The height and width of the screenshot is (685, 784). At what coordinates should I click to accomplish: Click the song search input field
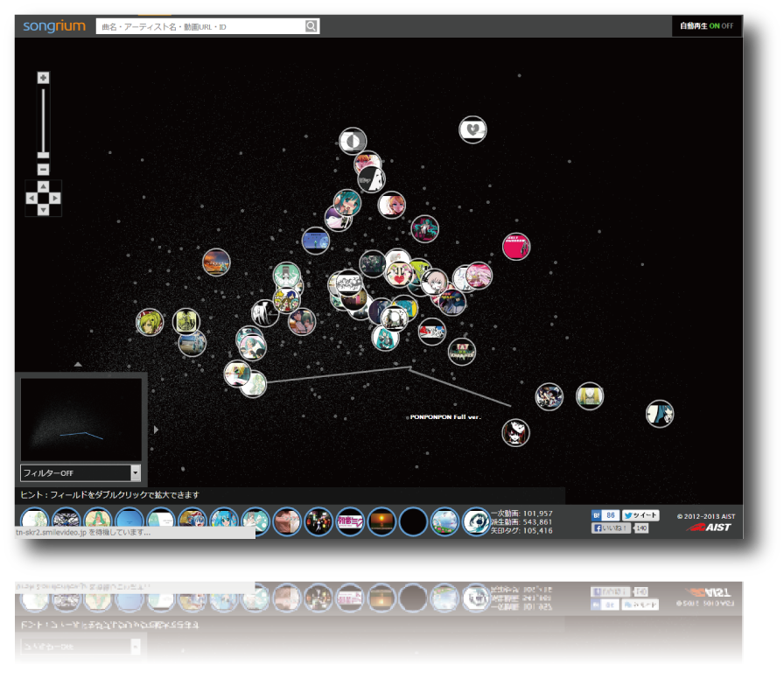[200, 27]
